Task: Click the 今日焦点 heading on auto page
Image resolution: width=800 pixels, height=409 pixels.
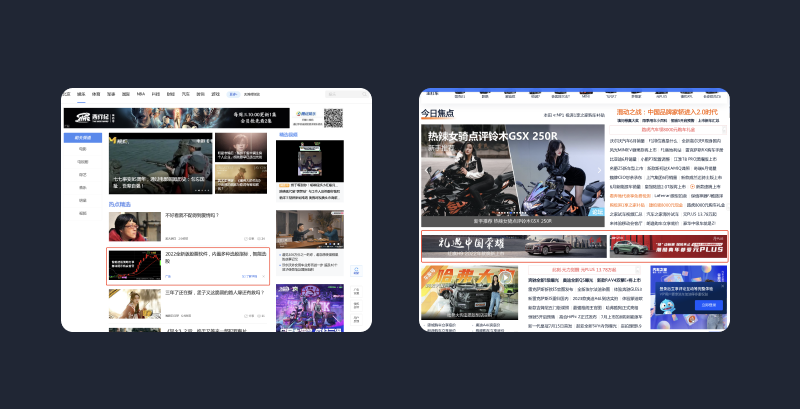Action: tap(437, 114)
